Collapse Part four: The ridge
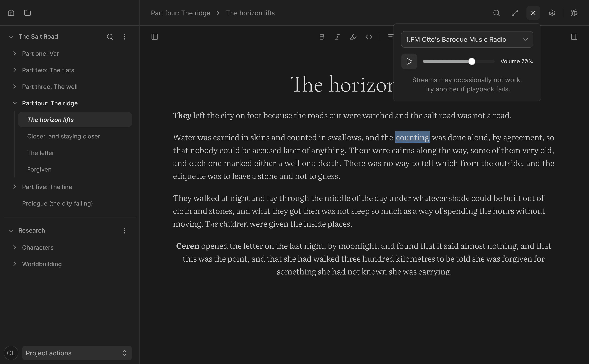The image size is (589, 364). [15, 103]
